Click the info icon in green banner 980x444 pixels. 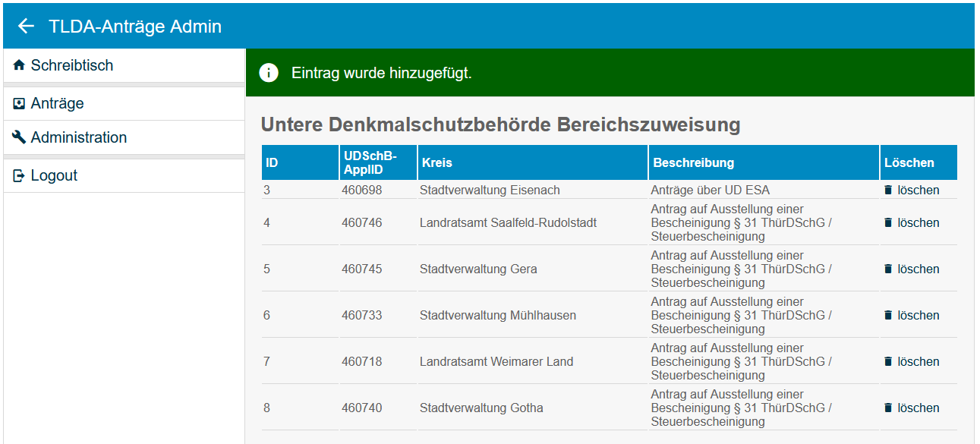269,73
